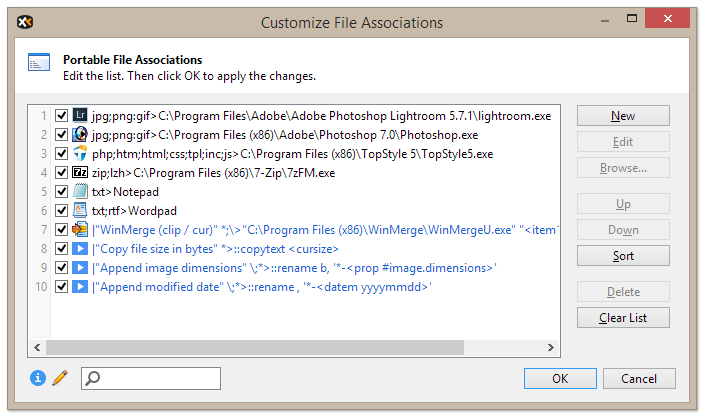Image resolution: width=704 pixels, height=417 pixels.
Task: Click the Lightroom icon in row 1
Action: tap(81, 116)
